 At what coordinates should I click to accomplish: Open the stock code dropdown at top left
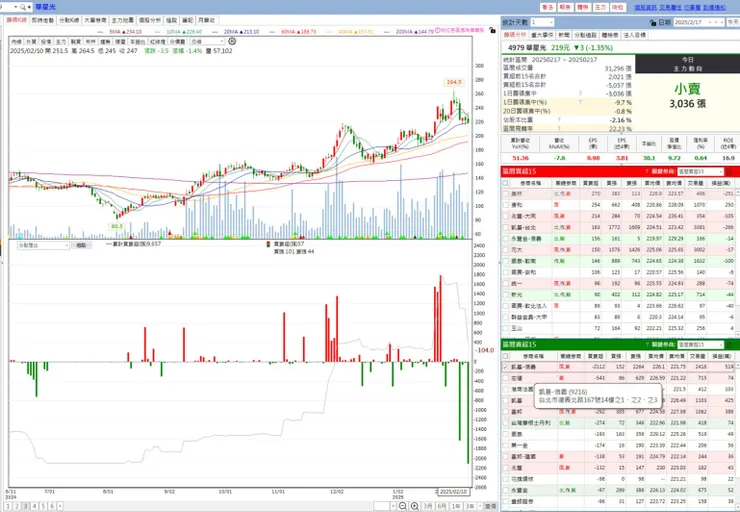tap(16, 7)
